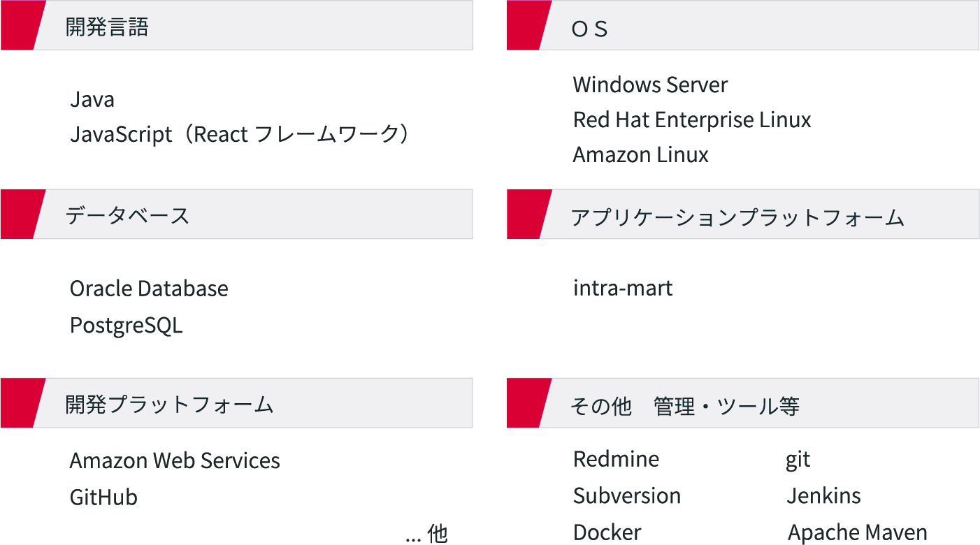This screenshot has height=545, width=980.
Task: Click the "... 他" text
Action: 426,535
